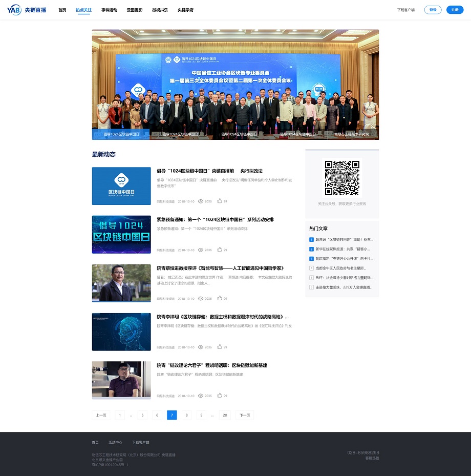Go to page 6 in the pagination

click(x=157, y=415)
